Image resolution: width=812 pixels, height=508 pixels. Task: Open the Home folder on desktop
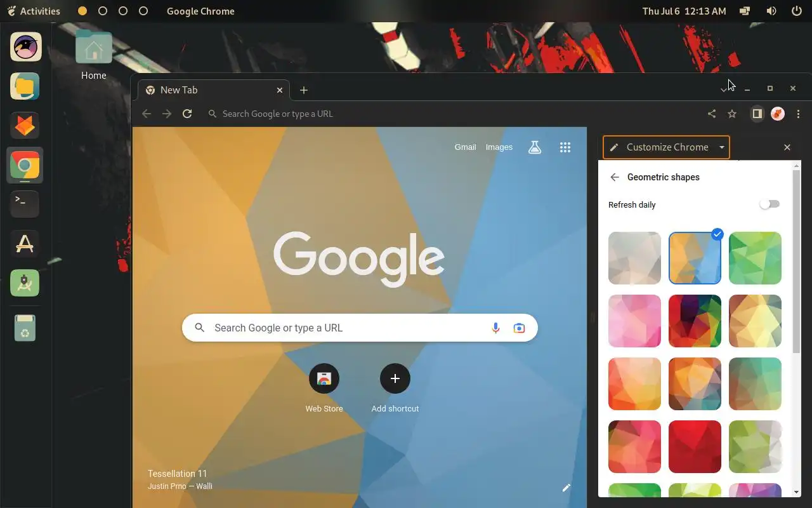coord(93,55)
